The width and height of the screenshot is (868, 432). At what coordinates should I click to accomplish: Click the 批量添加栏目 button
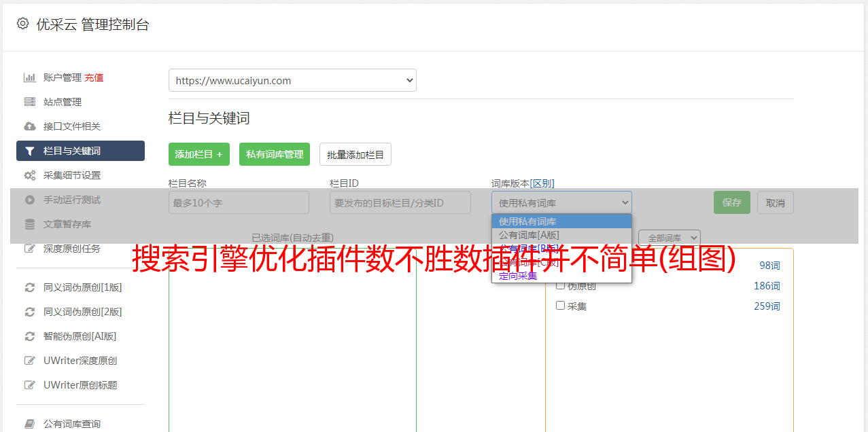tap(355, 154)
